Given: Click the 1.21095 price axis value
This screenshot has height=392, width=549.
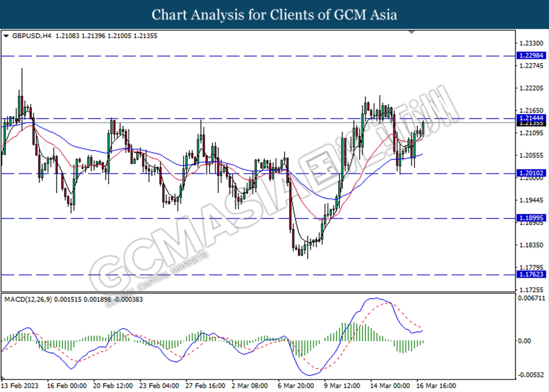Looking at the screenshot, I should point(531,133).
